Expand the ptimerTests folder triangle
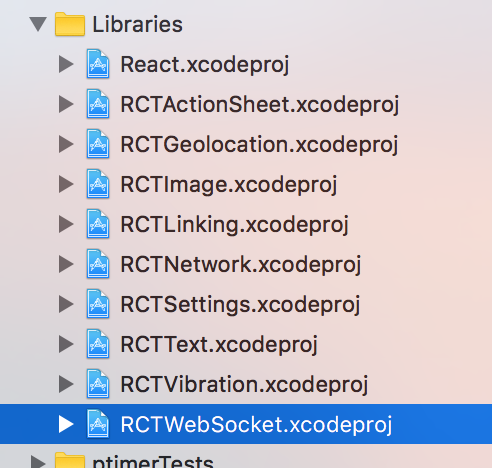 point(38,462)
